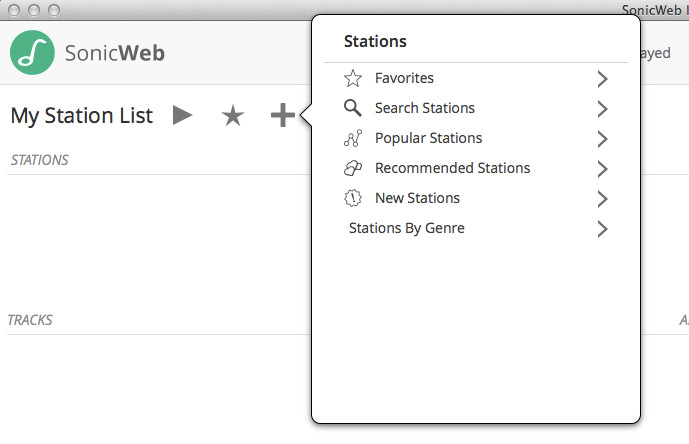
Task: Open the New Stations menu entry
Action: [417, 198]
